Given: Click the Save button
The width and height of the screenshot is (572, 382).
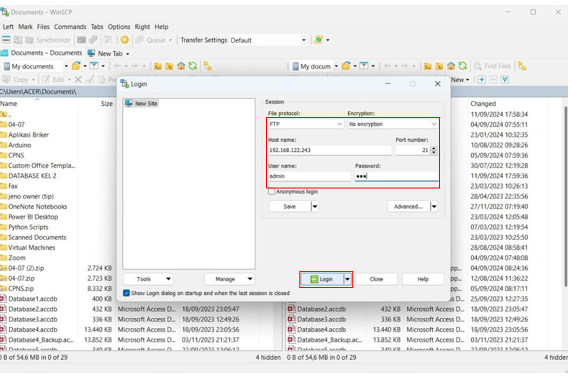Looking at the screenshot, I should (x=290, y=207).
